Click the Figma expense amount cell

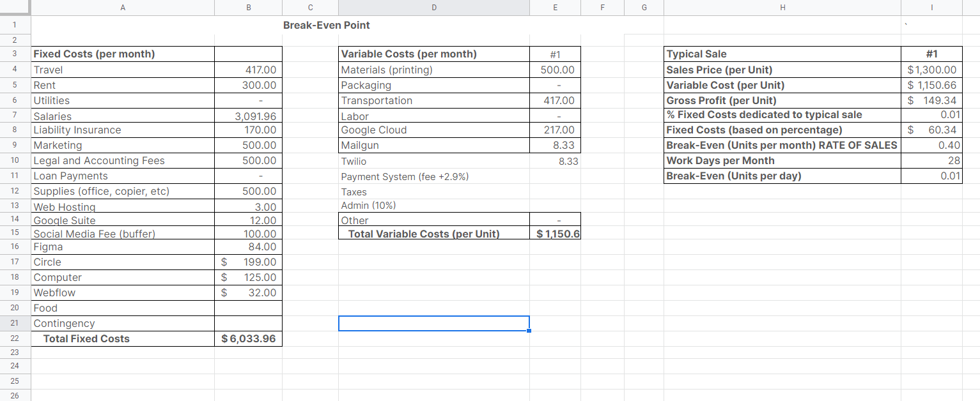pyautogui.click(x=248, y=246)
